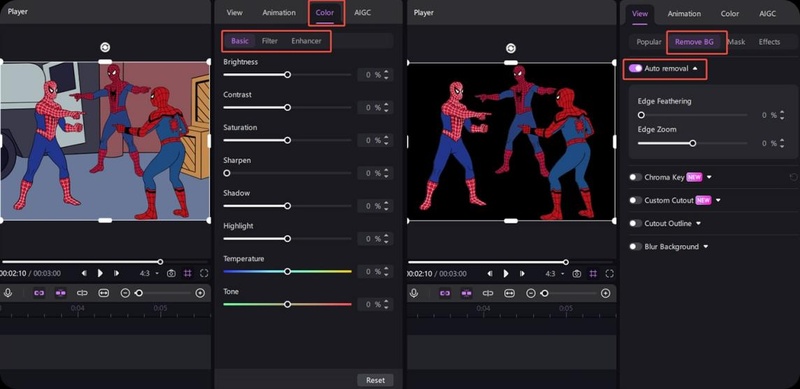Step to previous frame in left player
The image size is (800, 389).
pyautogui.click(x=84, y=273)
